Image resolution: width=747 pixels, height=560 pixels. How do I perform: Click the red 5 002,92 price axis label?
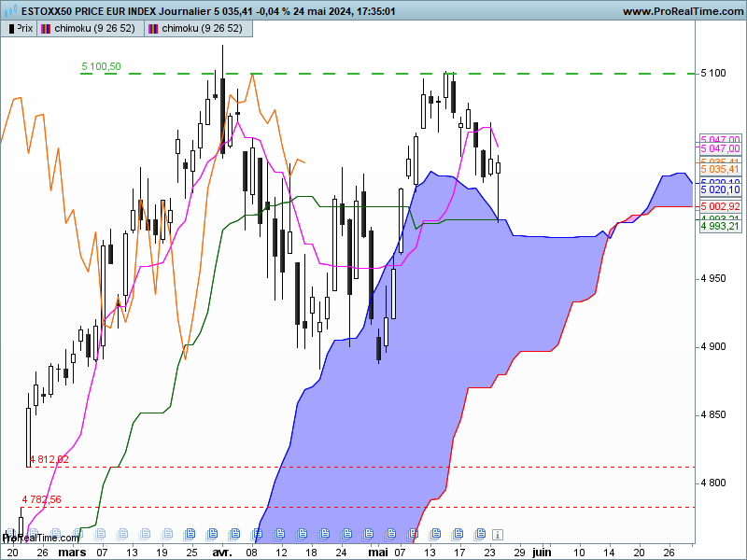pos(720,206)
